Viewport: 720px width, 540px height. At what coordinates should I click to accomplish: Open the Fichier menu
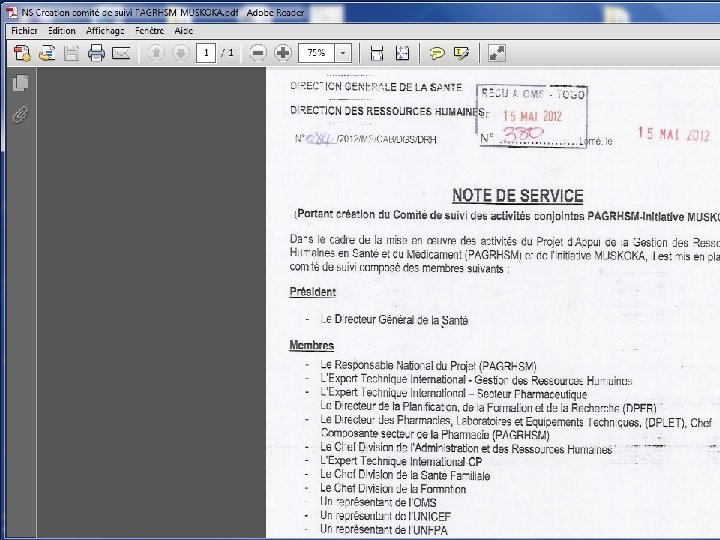[x=24, y=31]
